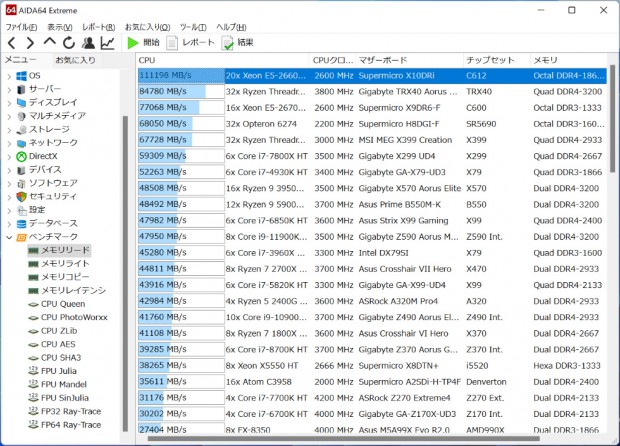
Task: Go up one level with up arrow
Action: [x=49, y=43]
